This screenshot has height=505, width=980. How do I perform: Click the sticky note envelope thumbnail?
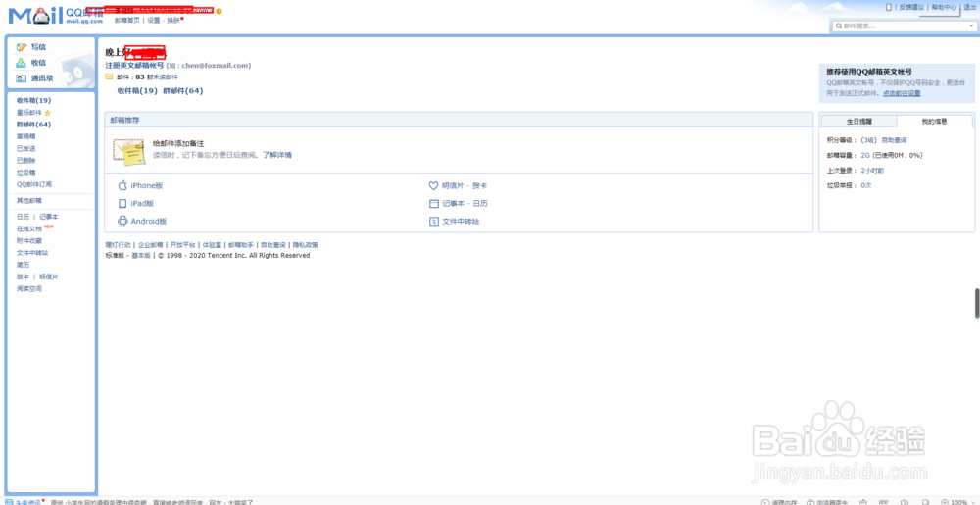[x=128, y=151]
